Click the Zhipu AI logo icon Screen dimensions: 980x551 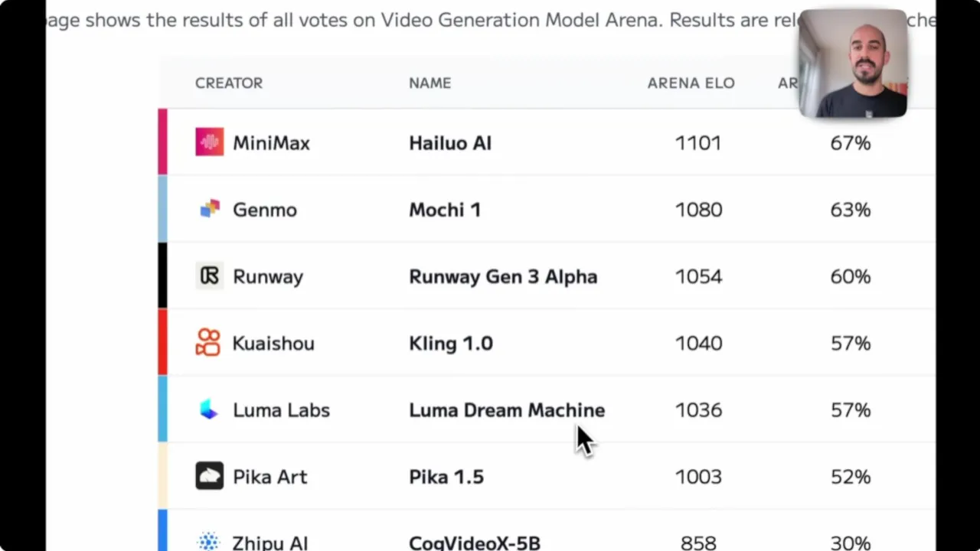208,542
